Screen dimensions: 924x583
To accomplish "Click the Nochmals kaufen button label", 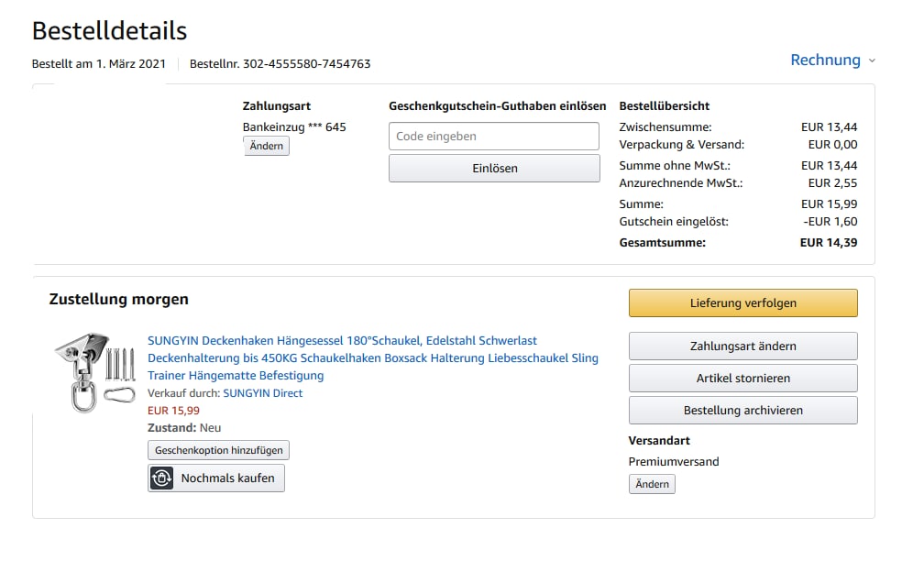I will [227, 478].
